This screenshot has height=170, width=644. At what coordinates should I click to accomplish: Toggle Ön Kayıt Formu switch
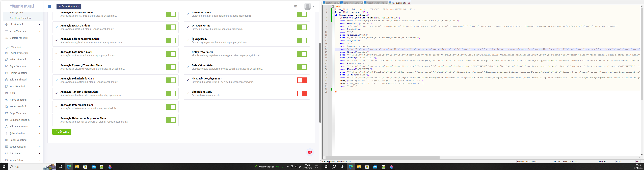tap(302, 27)
